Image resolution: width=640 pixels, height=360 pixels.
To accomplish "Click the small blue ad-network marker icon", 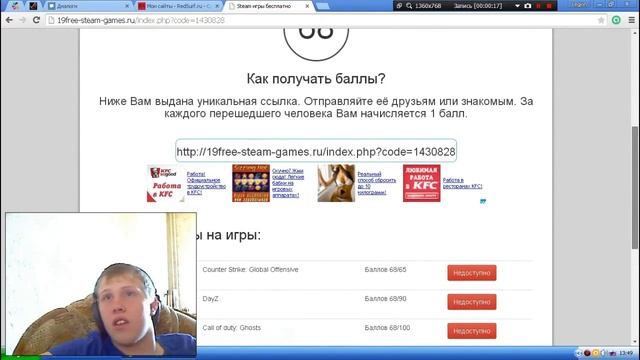I will click(483, 201).
